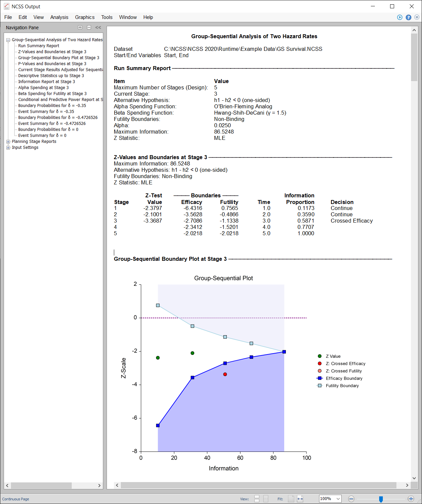Click the zoom out minus icon

(x=351, y=499)
